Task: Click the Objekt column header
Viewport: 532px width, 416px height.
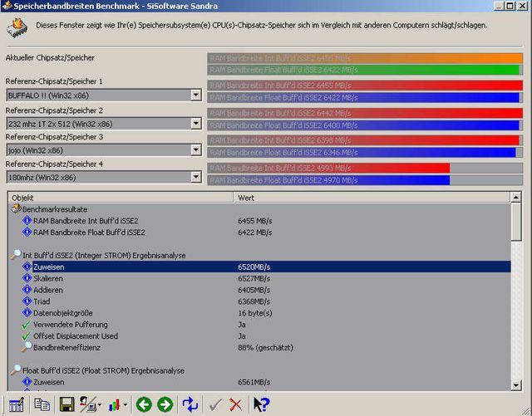Action: 121,198
